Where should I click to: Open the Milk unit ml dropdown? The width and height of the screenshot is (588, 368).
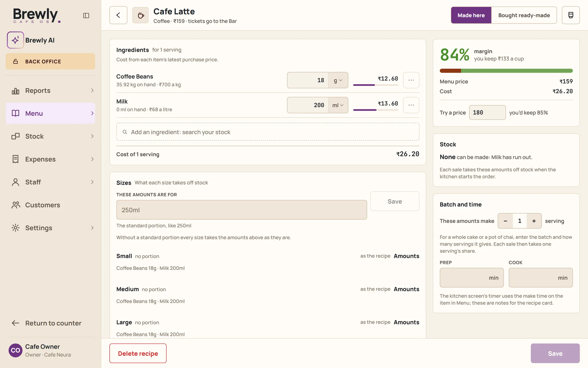click(338, 105)
